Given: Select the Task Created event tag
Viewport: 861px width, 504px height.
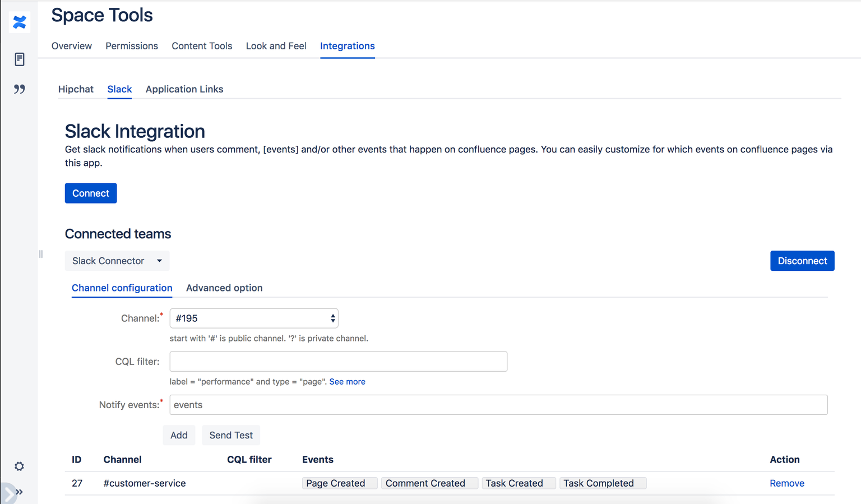Looking at the screenshot, I should coord(519,483).
